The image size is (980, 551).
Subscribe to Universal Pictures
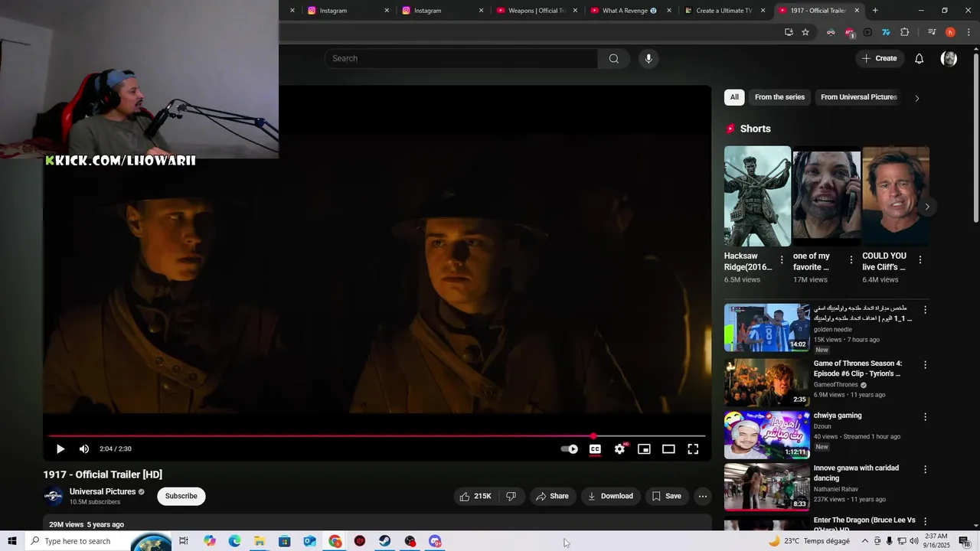(x=181, y=496)
